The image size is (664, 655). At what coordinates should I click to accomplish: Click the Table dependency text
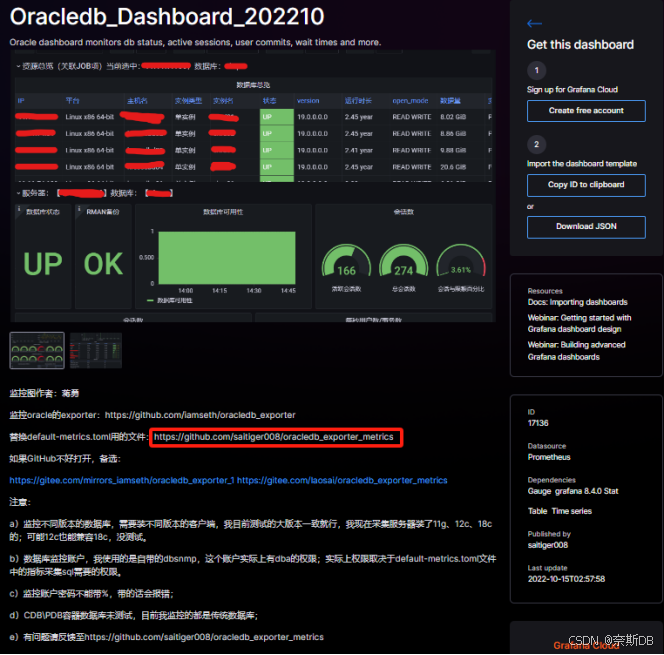click(537, 511)
